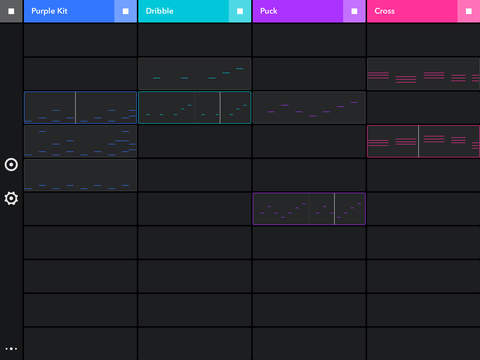
Task: Select the Puck track header
Action: coord(298,11)
